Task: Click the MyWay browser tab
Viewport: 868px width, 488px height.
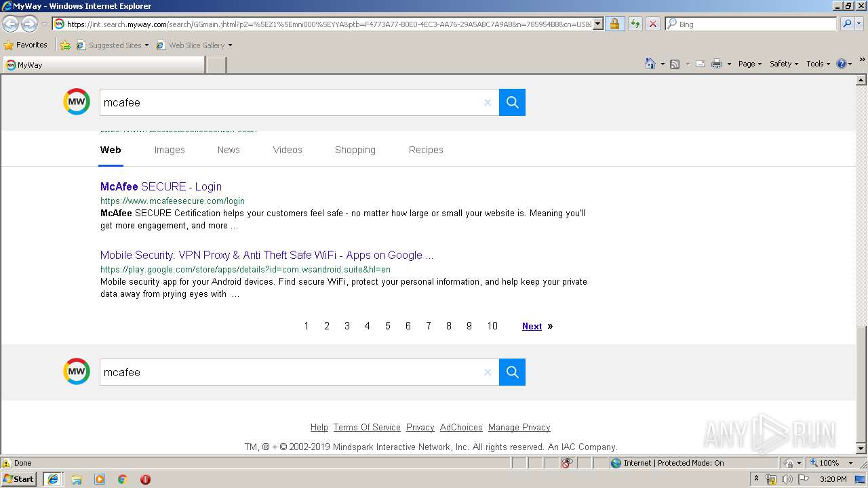Action: [x=103, y=65]
